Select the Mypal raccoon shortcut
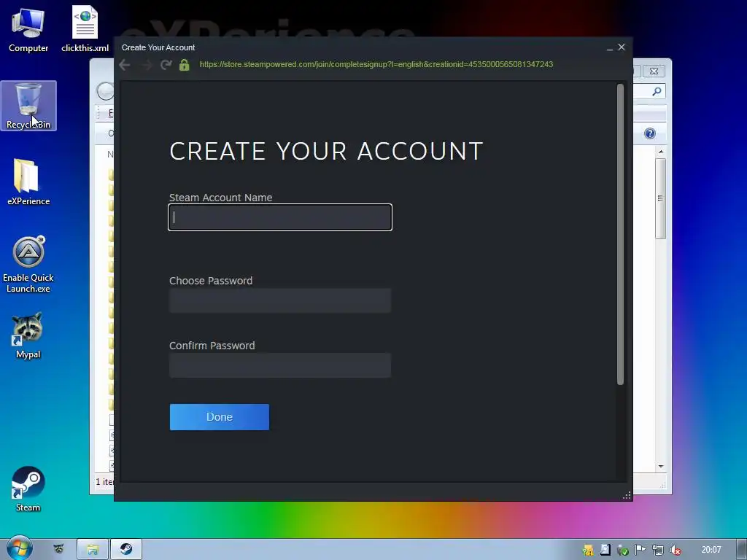 click(28, 335)
